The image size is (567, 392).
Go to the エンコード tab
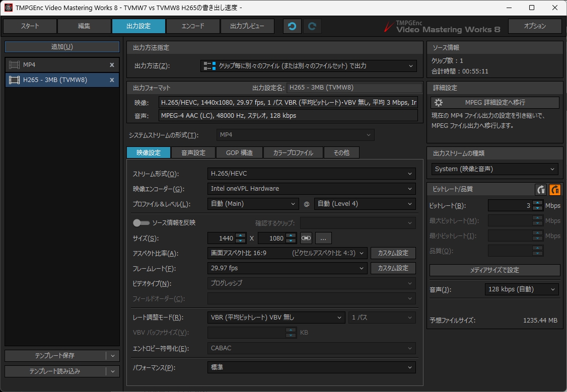pyautogui.click(x=193, y=26)
